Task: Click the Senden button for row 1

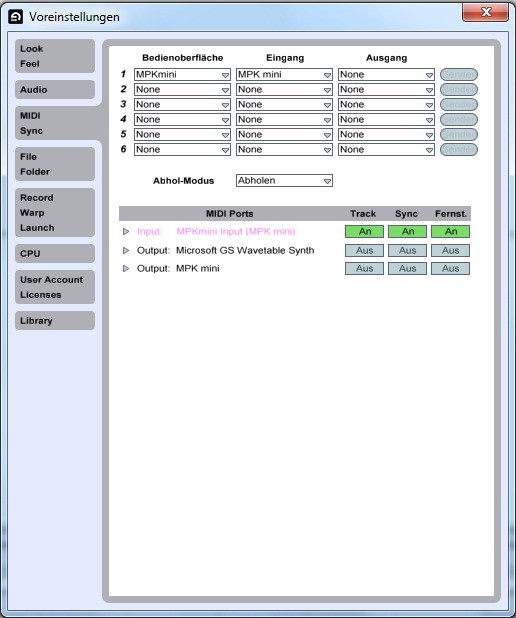Action: click(x=458, y=74)
